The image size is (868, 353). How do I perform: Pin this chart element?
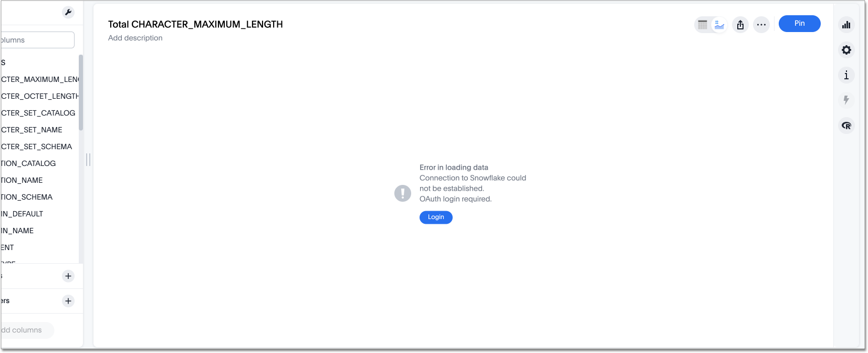(x=799, y=24)
